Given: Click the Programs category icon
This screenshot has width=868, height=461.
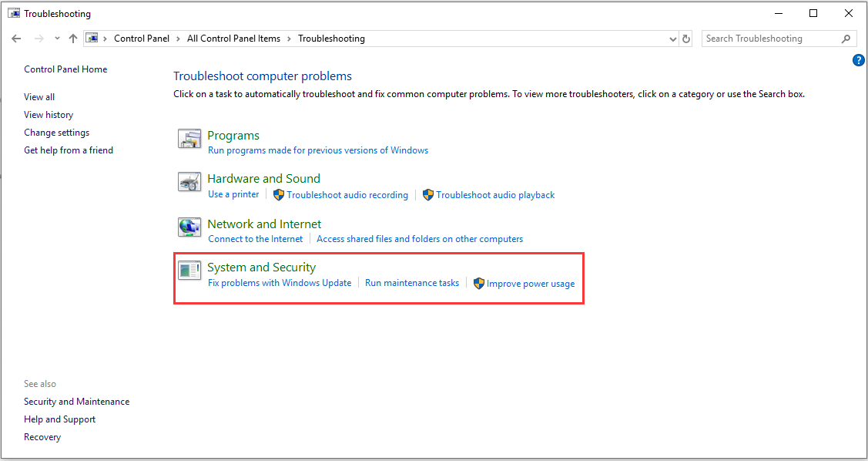Looking at the screenshot, I should pos(189,139).
